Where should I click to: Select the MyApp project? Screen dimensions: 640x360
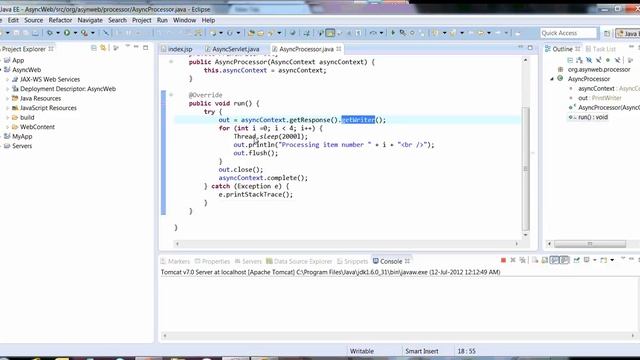pos(22,136)
